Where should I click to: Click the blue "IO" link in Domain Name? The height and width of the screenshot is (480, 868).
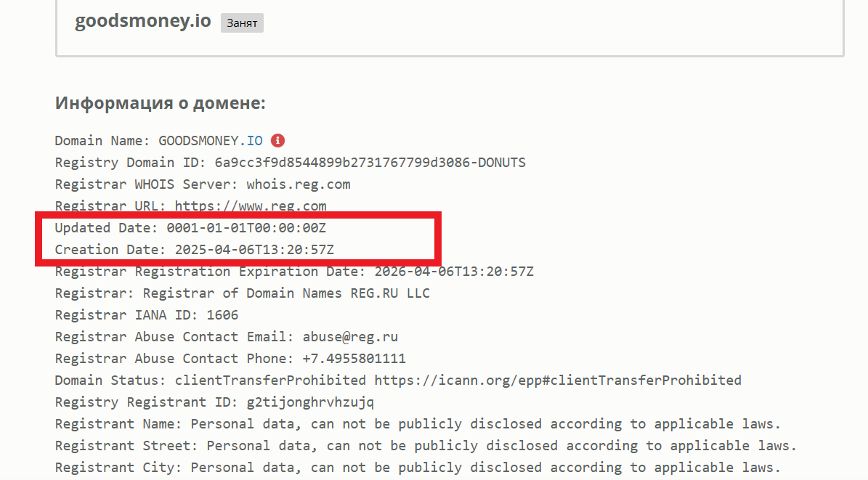(255, 141)
